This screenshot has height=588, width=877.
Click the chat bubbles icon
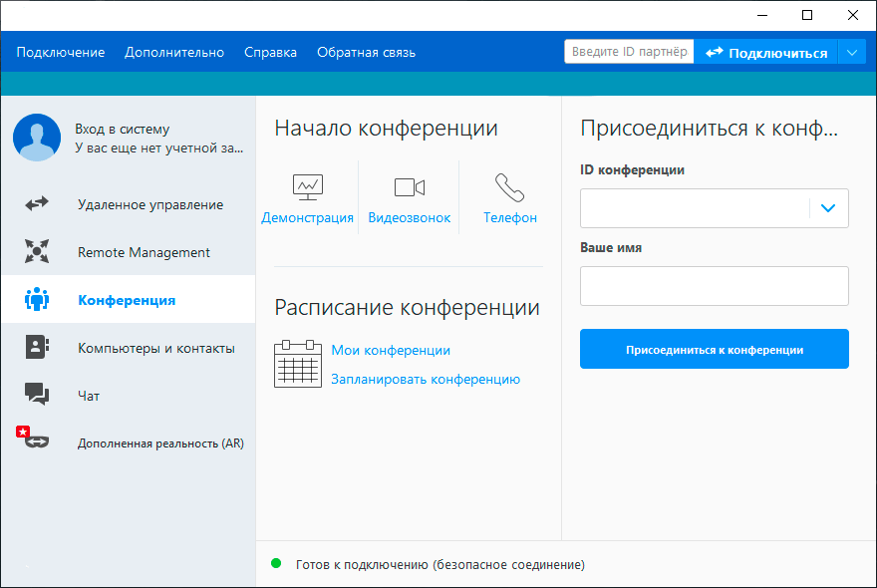[37, 394]
